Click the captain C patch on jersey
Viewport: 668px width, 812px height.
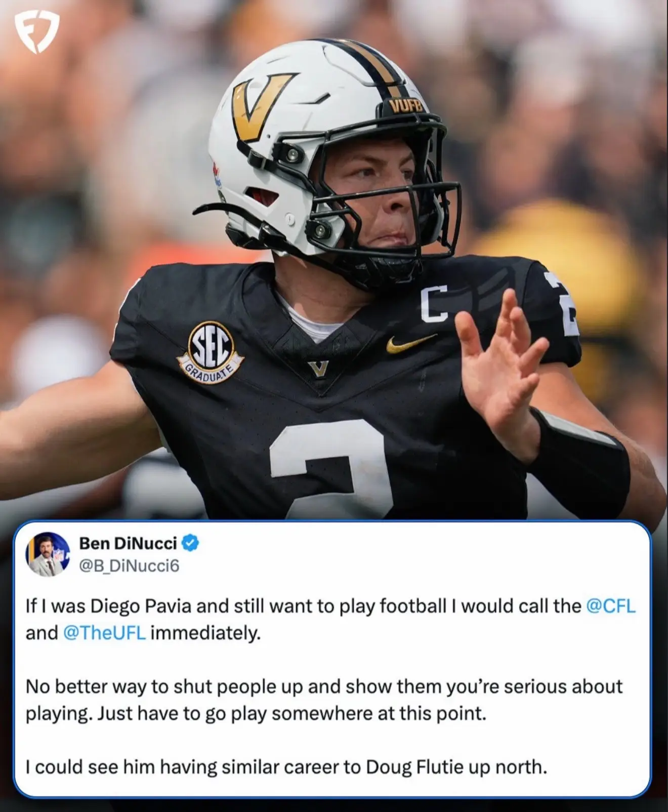(434, 304)
